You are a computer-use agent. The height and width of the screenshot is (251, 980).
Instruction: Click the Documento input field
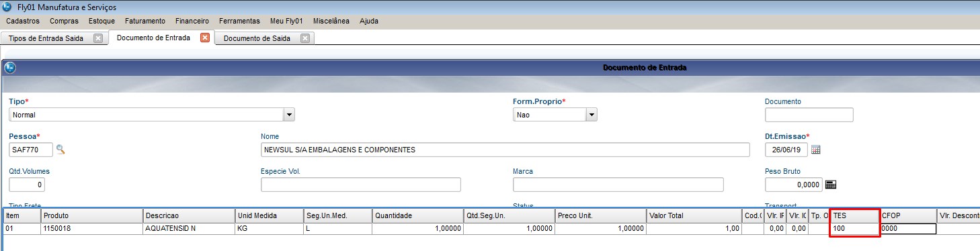pos(809,115)
